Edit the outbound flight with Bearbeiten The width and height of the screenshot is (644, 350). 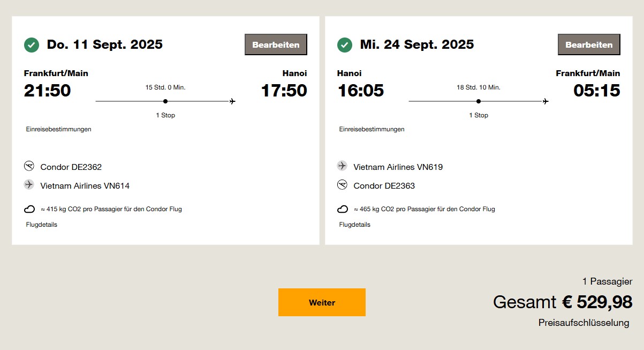[276, 44]
